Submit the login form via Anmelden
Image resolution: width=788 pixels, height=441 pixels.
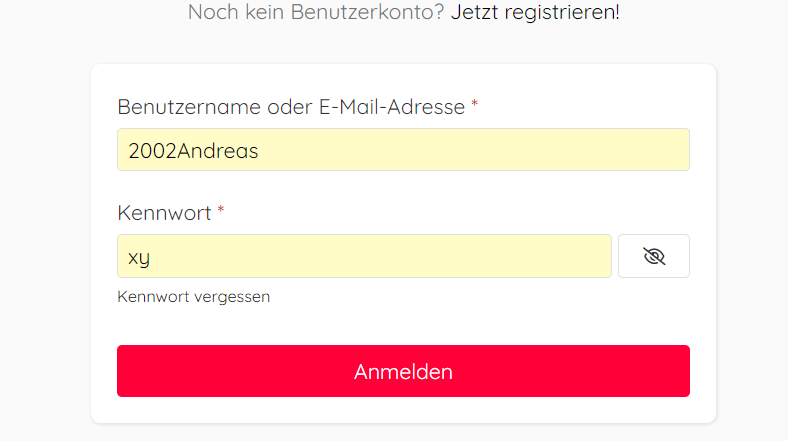[x=403, y=371]
